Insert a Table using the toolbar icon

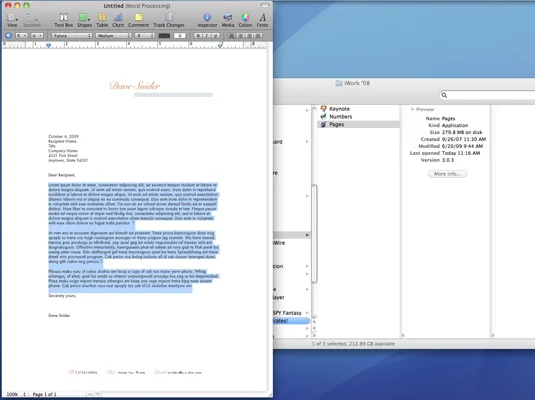tap(102, 20)
